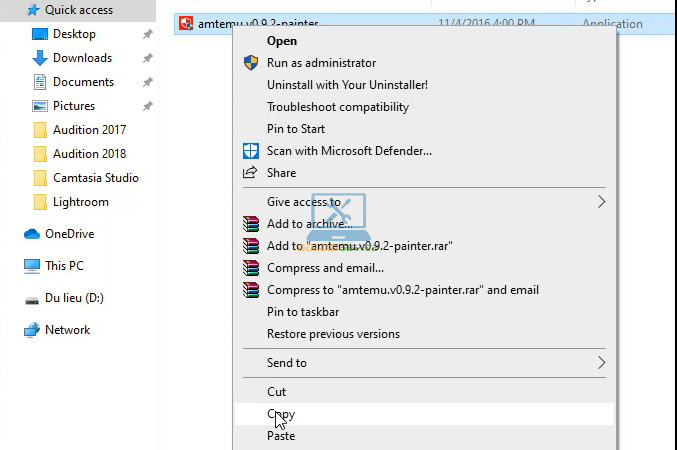Viewport: 677px width, 450px height.
Task: Select Uninstall with Your Uninstaller! option
Action: [x=347, y=85]
